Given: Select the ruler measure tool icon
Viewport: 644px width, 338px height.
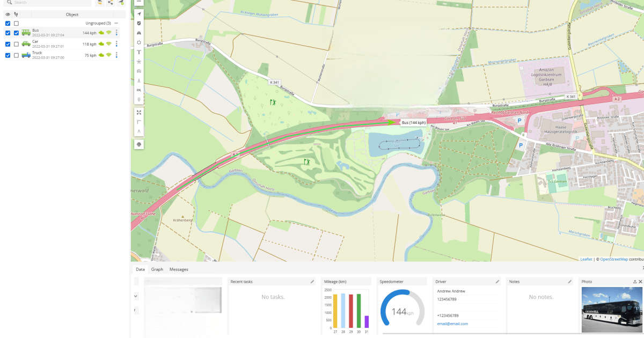Looking at the screenshot, I should 139,122.
